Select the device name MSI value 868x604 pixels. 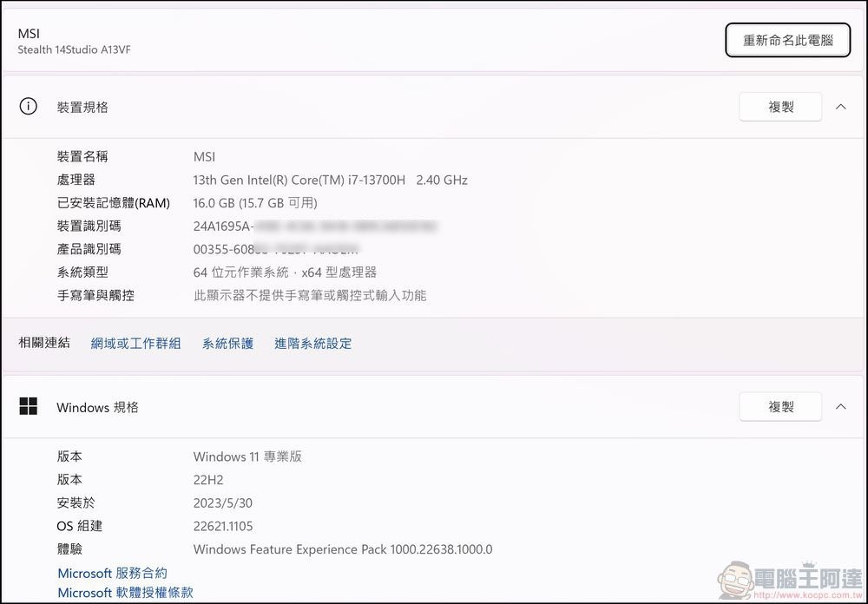[x=204, y=157]
